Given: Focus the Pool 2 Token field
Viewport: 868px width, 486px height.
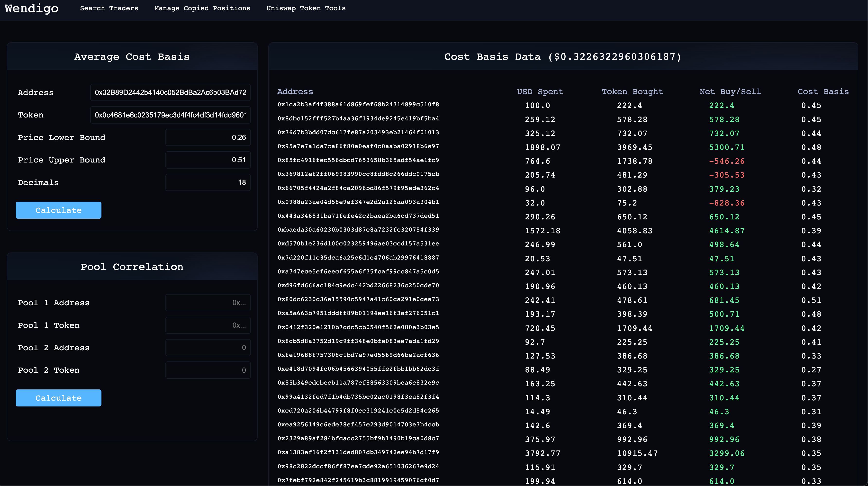Looking at the screenshot, I should pyautogui.click(x=208, y=370).
